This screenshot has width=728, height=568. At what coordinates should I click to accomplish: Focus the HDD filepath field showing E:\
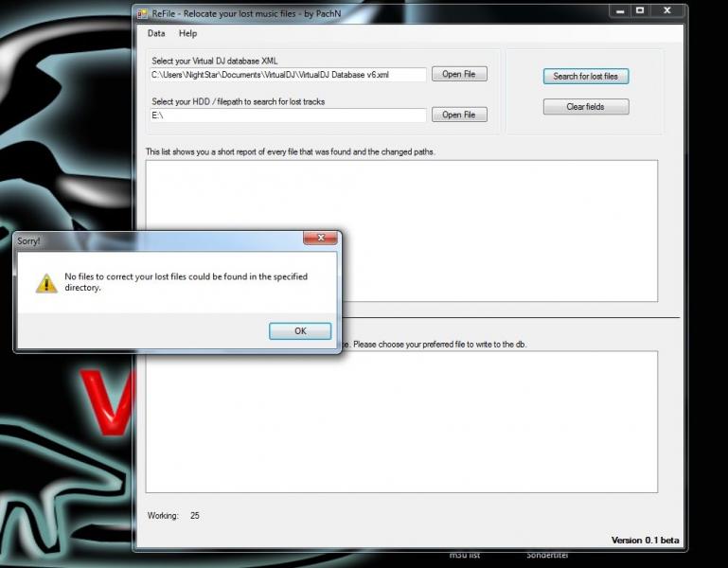pyautogui.click(x=288, y=115)
